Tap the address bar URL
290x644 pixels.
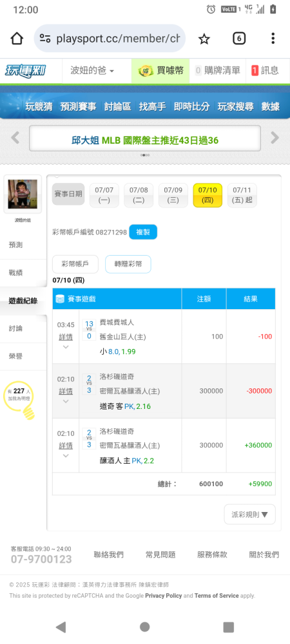(118, 39)
